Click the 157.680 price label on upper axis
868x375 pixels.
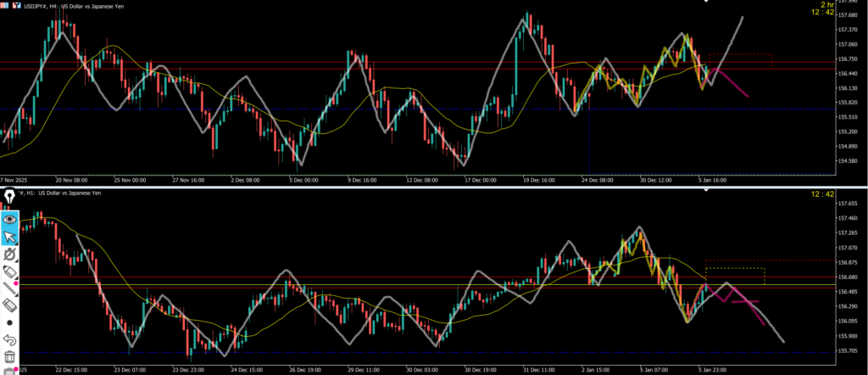(847, 15)
